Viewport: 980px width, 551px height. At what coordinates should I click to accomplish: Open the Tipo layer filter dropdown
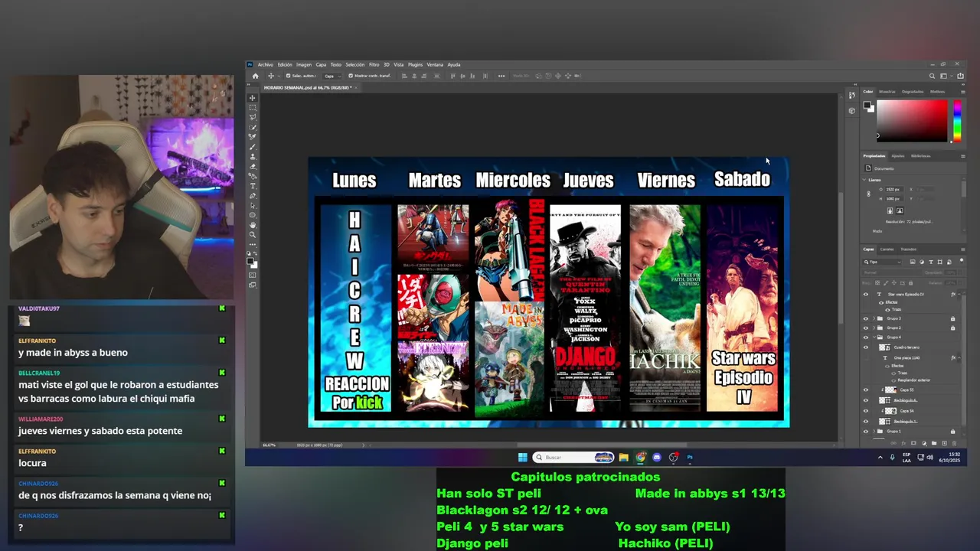pyautogui.click(x=884, y=262)
